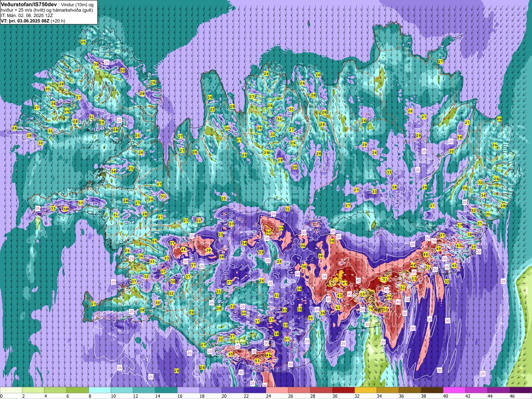Image resolution: width=532 pixels, height=399 pixels.
Task: Pick the orchid 42–44 legend swatch
Action: click(x=476, y=390)
